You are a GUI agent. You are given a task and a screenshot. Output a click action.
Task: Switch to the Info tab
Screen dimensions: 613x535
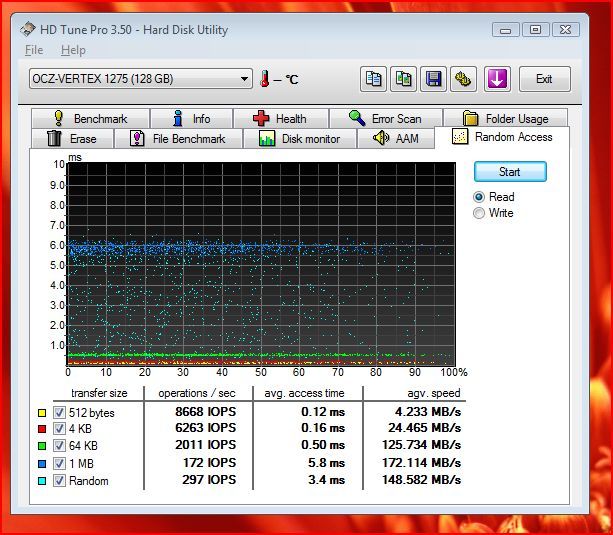[x=191, y=118]
